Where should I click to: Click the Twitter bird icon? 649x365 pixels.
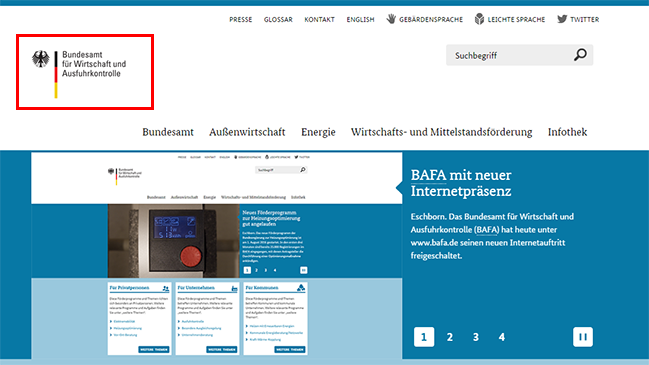[x=562, y=19]
